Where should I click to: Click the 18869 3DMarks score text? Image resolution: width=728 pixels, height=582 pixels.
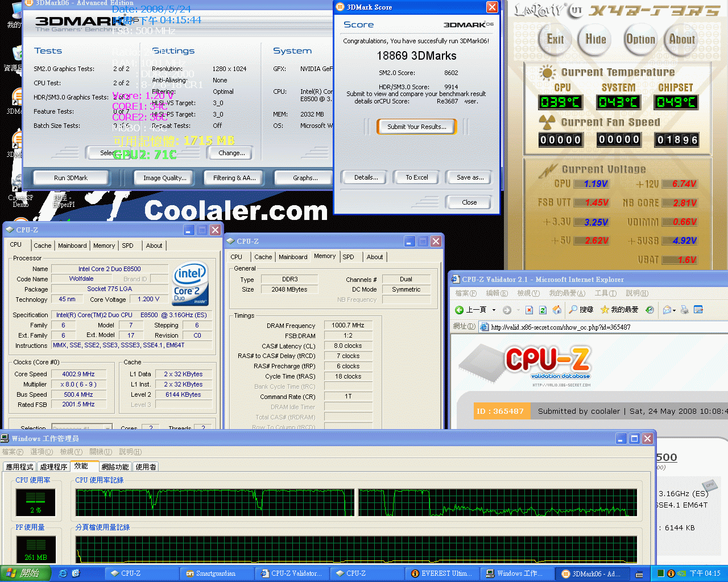click(x=416, y=56)
